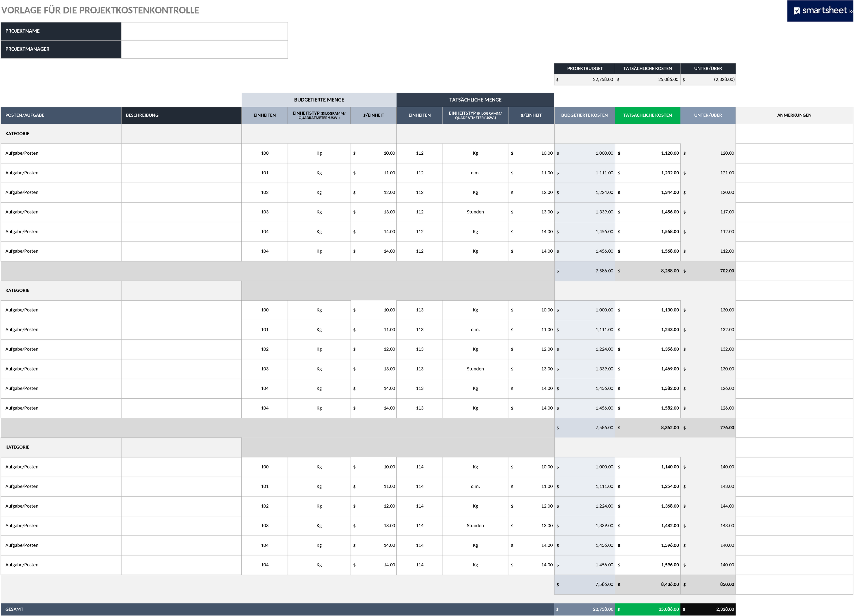
Task: Select the subtotal difference 702.00
Action: [x=708, y=271]
